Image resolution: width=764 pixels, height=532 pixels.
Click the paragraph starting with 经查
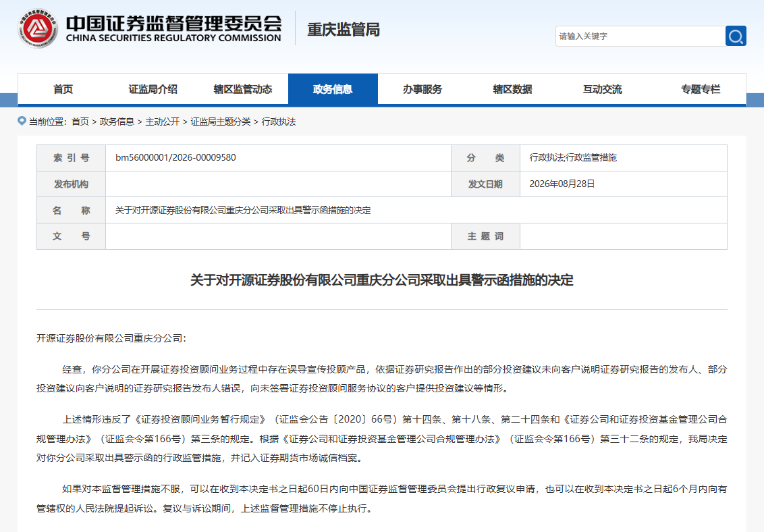[381, 379]
